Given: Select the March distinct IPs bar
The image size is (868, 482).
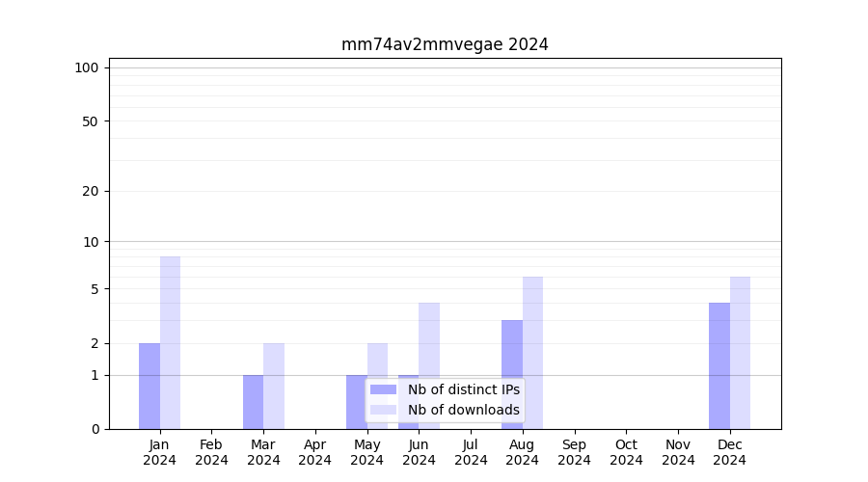Looking at the screenshot, I should point(253,401).
